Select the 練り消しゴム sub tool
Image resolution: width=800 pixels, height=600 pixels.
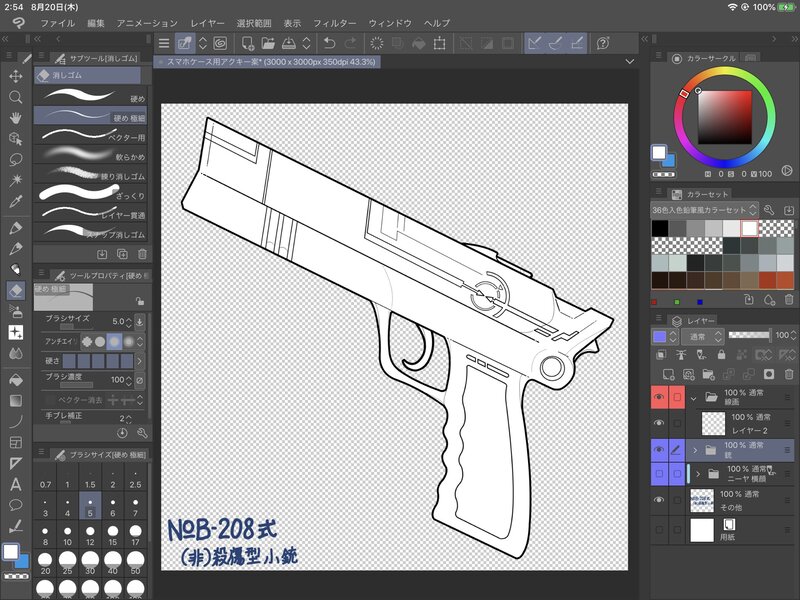tap(90, 173)
